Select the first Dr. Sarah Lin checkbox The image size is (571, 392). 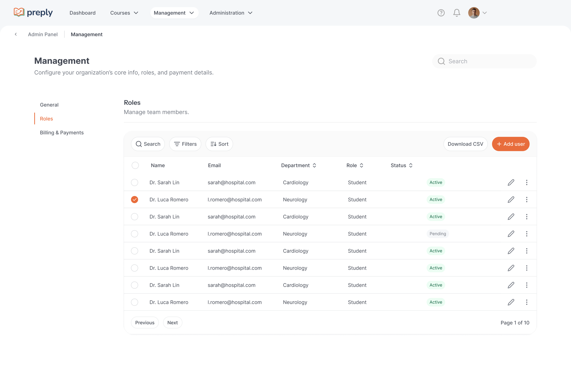point(134,182)
